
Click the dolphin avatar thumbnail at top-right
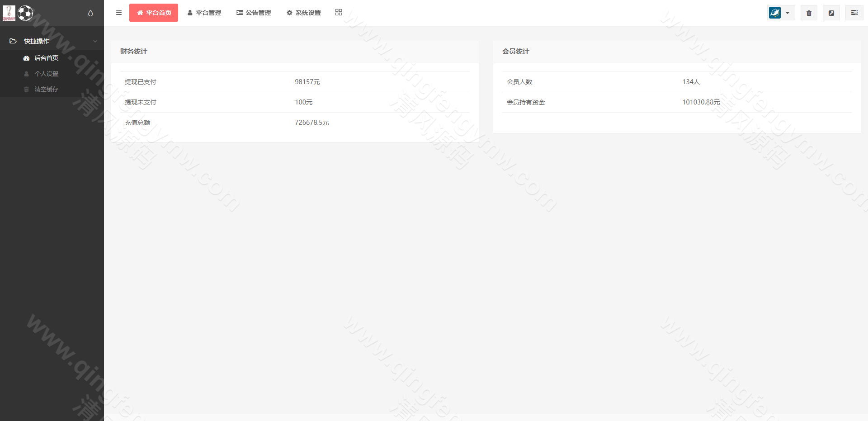[x=774, y=13]
